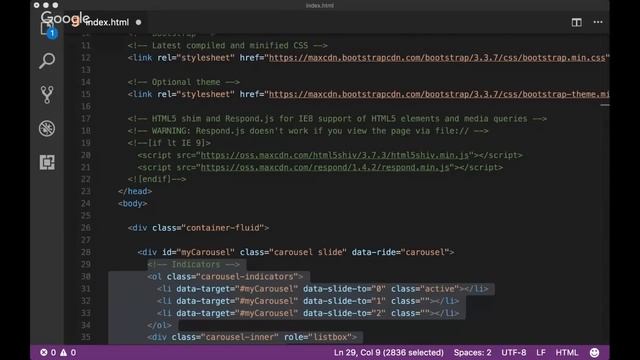
Task: Click the "active" class value on line 31
Action: point(440,289)
